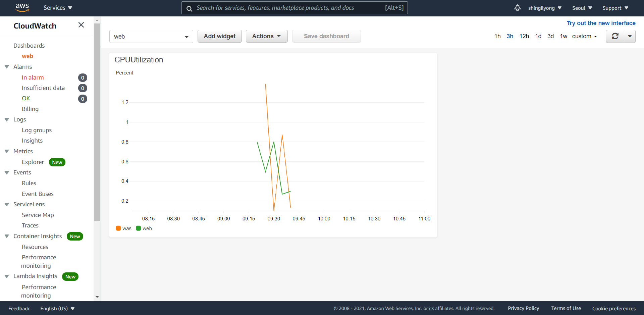Click the Save dashboard button
This screenshot has height=315, width=644.
(x=326, y=36)
